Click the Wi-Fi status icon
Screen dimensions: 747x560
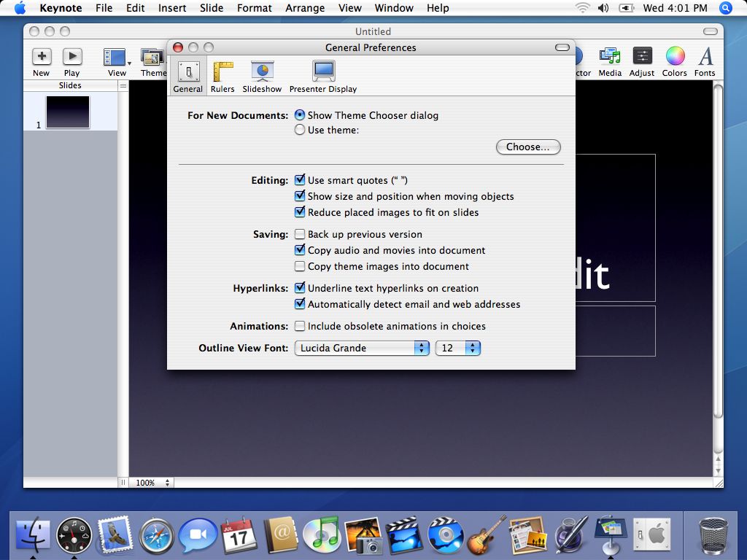coord(582,7)
